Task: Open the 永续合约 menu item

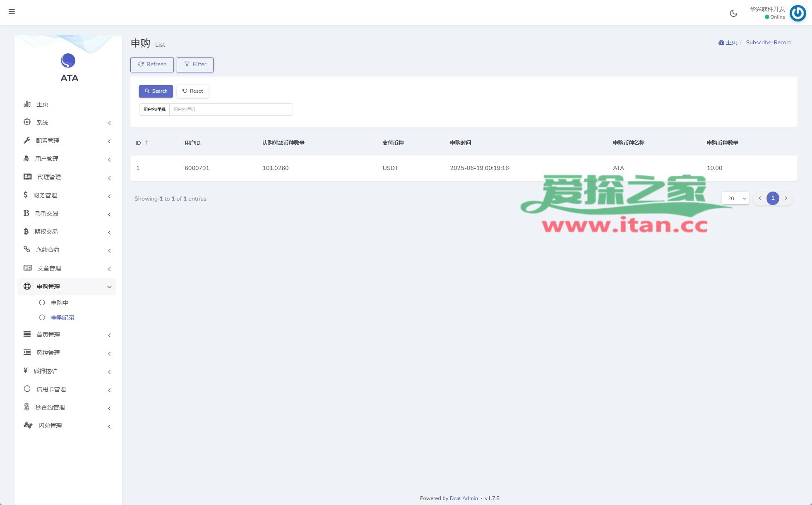Action: tap(67, 250)
